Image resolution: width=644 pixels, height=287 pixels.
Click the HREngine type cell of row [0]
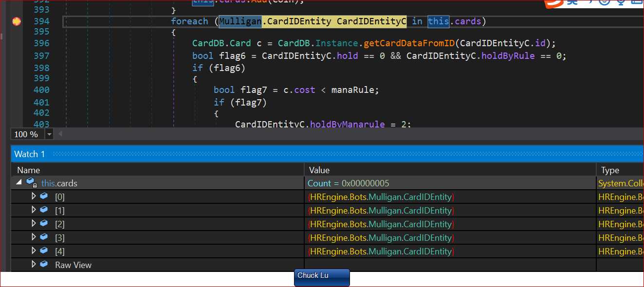620,197
